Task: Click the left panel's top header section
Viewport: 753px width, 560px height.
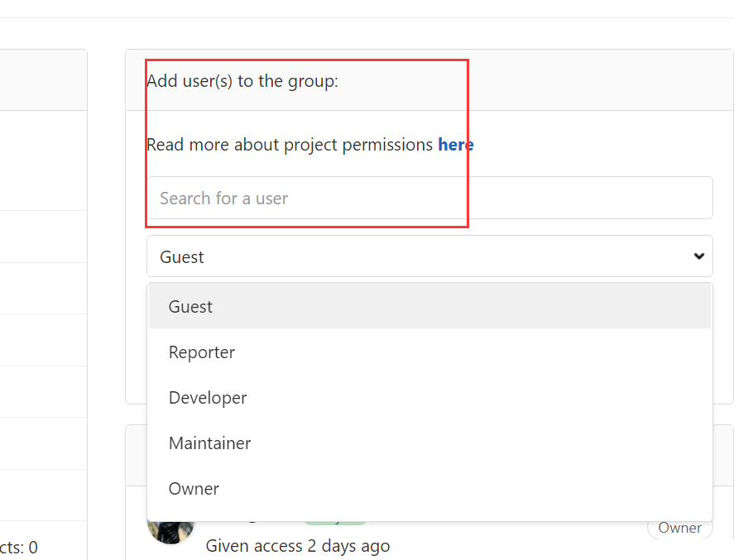Action: point(43,79)
